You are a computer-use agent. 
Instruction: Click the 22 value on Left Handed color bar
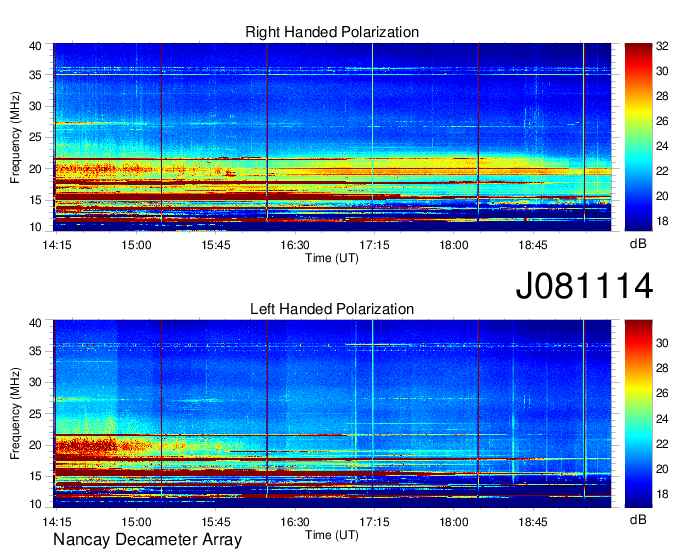[662, 444]
